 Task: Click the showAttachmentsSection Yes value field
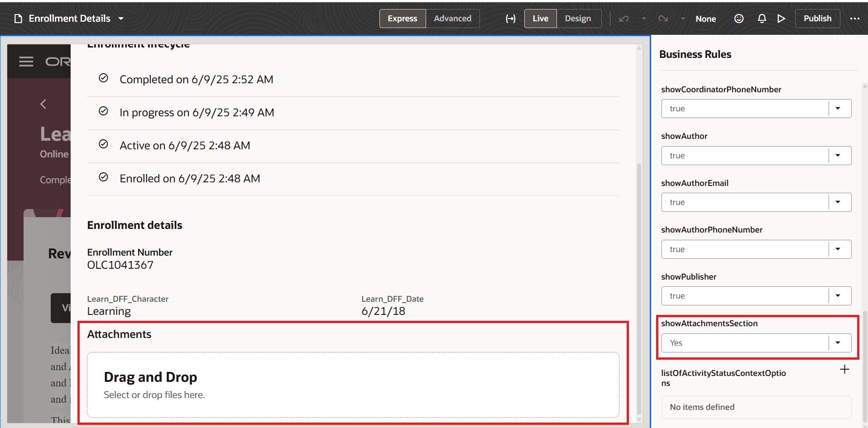click(x=745, y=343)
